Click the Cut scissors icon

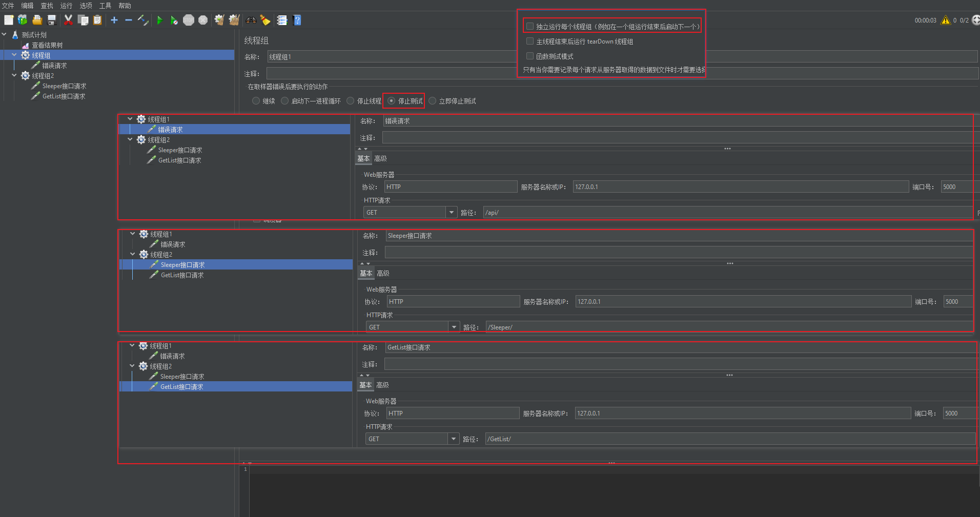68,20
